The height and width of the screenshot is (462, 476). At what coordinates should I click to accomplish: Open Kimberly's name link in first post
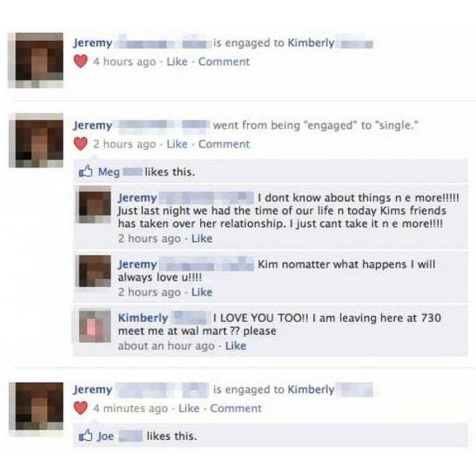click(x=311, y=43)
